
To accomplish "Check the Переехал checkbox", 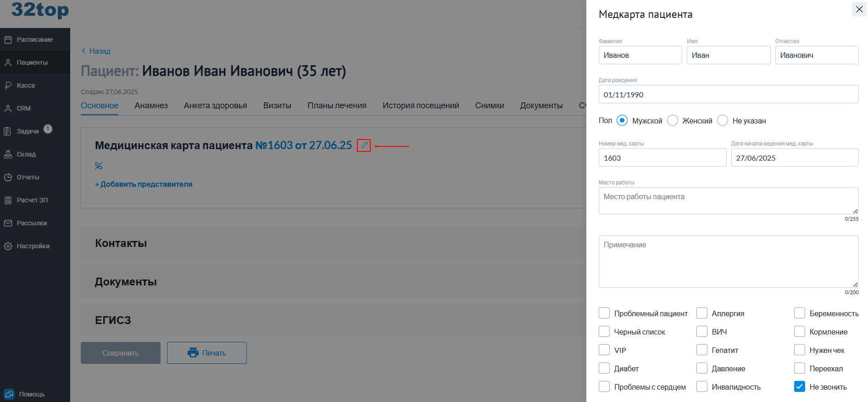I will click(x=800, y=368).
